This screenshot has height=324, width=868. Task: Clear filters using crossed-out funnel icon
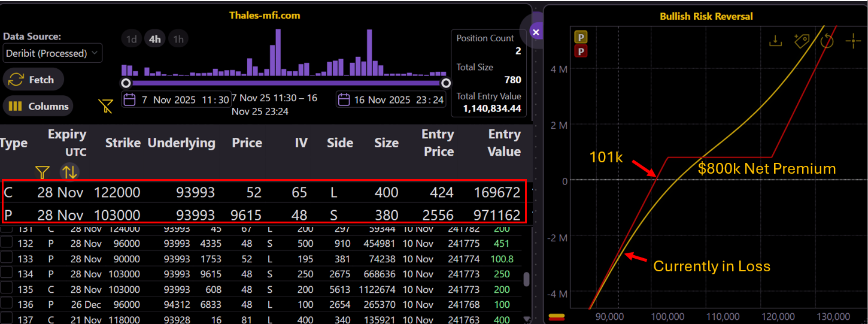coord(105,107)
